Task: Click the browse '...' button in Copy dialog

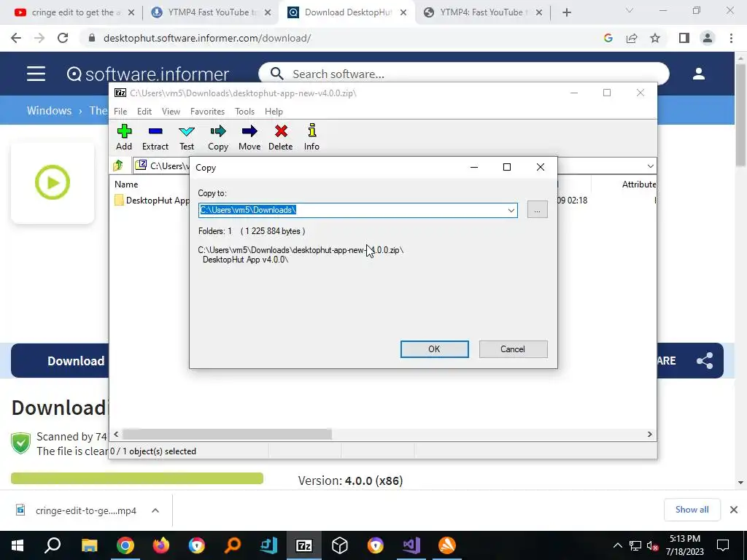Action: 538,210
